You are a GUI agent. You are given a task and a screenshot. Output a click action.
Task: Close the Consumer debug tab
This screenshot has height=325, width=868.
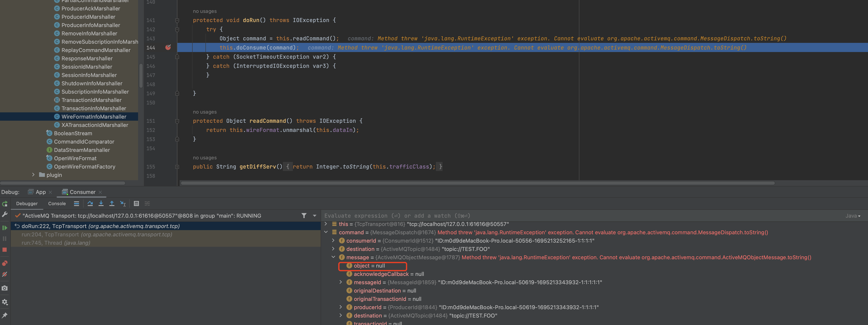(100, 192)
